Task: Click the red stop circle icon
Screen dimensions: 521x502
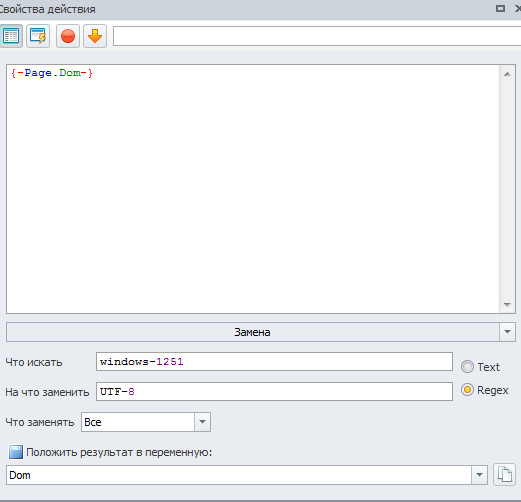Action: (68, 36)
